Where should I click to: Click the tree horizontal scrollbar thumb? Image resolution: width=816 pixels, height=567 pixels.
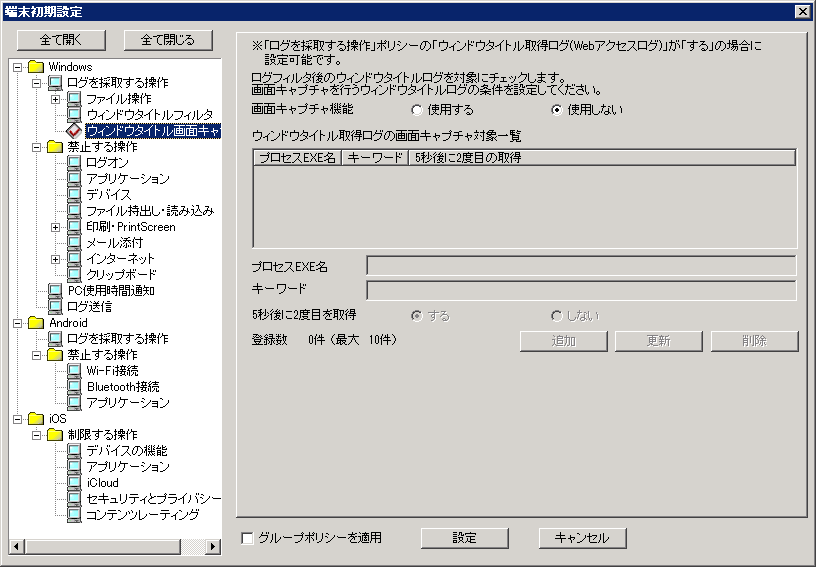click(103, 547)
